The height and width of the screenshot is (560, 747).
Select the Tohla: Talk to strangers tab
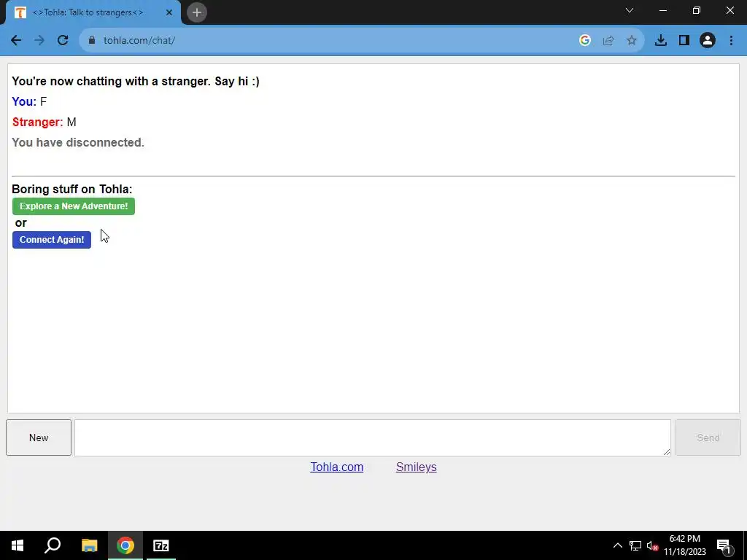tap(93, 13)
